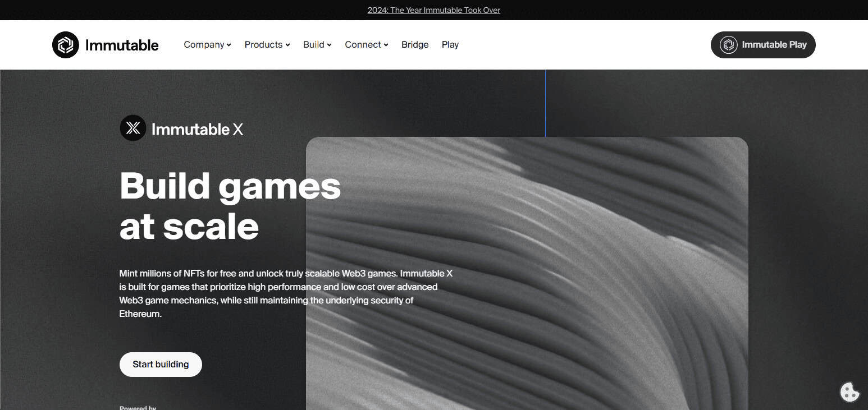The height and width of the screenshot is (410, 868).
Task: Click the paragraph starting 'Mint millions of NFTs'
Action: pyautogui.click(x=286, y=294)
